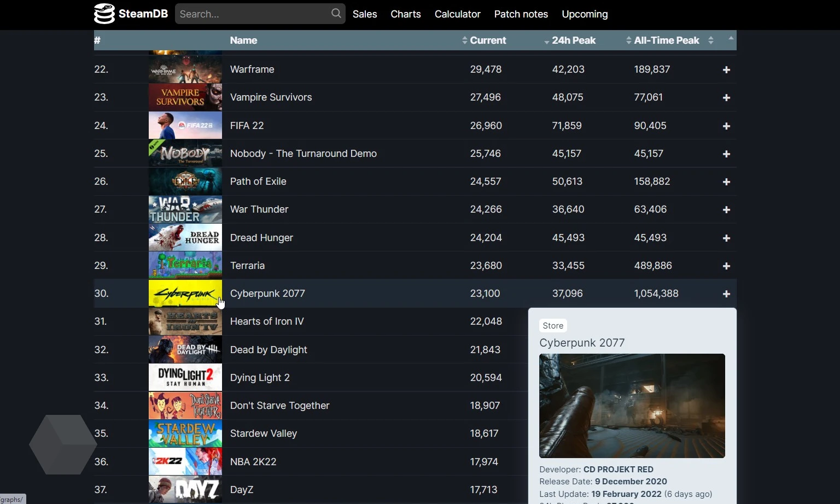
Task: Open the FIFA 22 link
Action: 247,126
